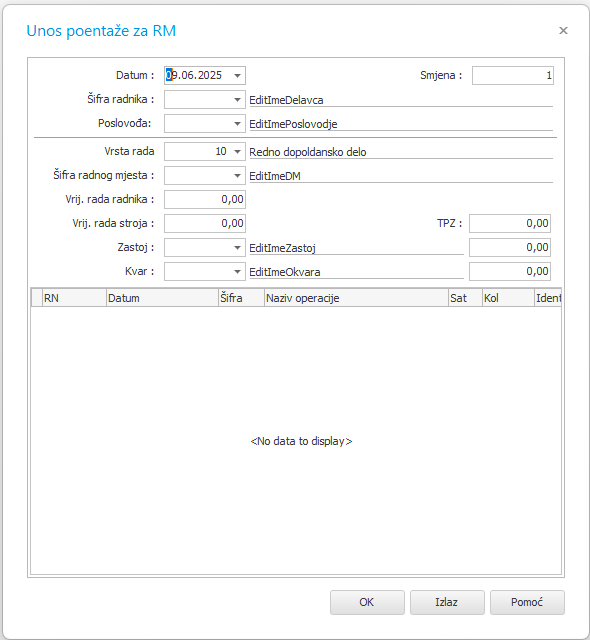This screenshot has height=640, width=590.
Task: Expand the Poslovođa dropdown arrow
Action: (x=237, y=124)
